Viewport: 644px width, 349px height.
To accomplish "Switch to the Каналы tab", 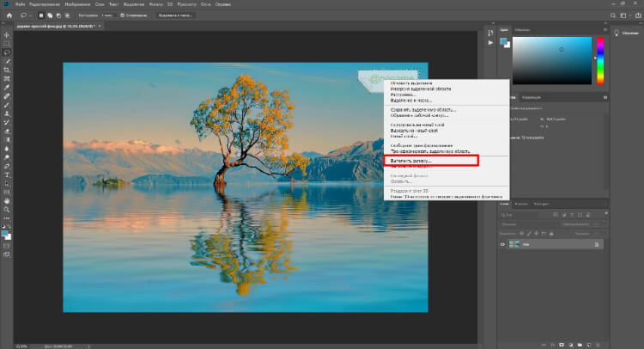I will tap(521, 204).
